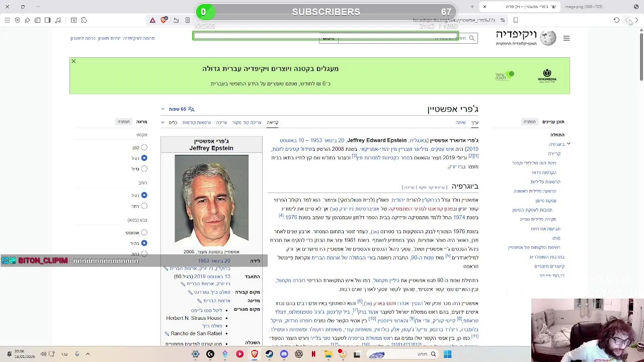Open the File Explorer folder taskbar icon
The width and height of the screenshot is (644, 362).
pyautogui.click(x=328, y=354)
